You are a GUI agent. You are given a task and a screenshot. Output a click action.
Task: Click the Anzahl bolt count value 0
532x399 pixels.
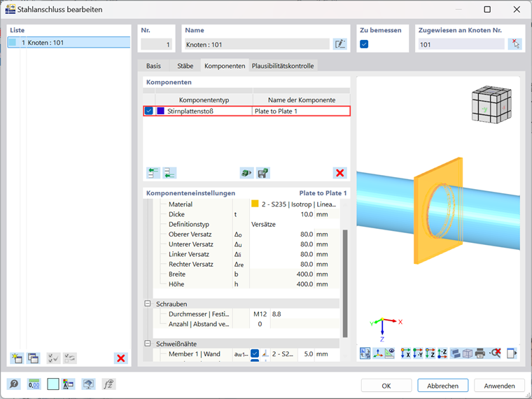point(260,324)
